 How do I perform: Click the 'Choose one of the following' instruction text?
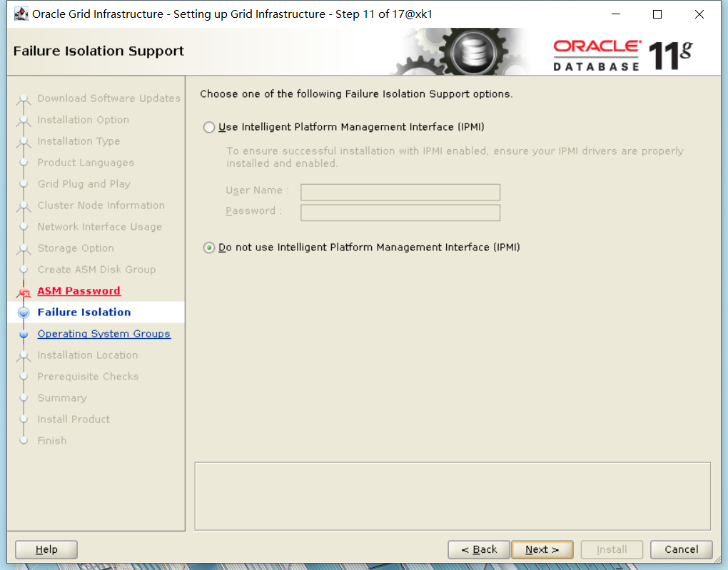357,93
